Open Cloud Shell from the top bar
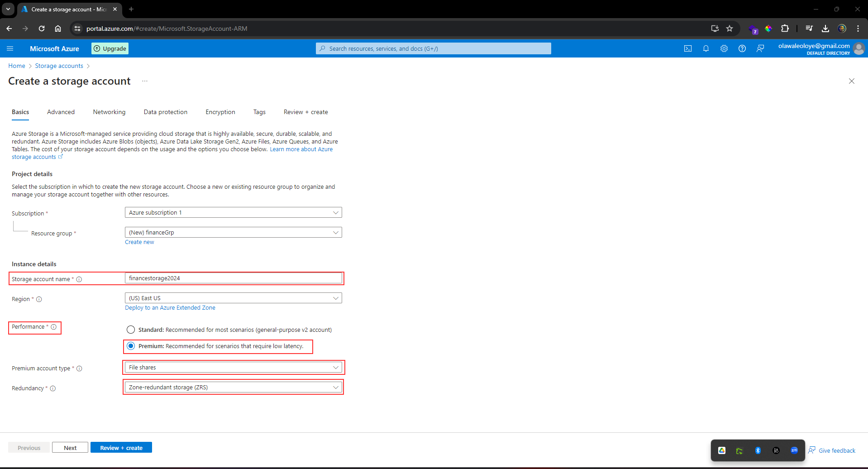 (x=688, y=48)
